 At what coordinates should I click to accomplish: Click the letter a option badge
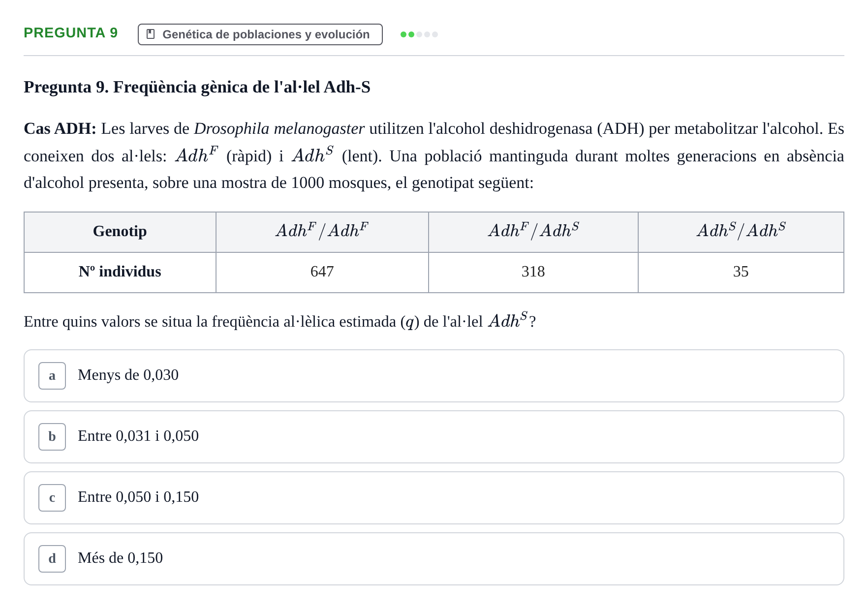pos(52,376)
